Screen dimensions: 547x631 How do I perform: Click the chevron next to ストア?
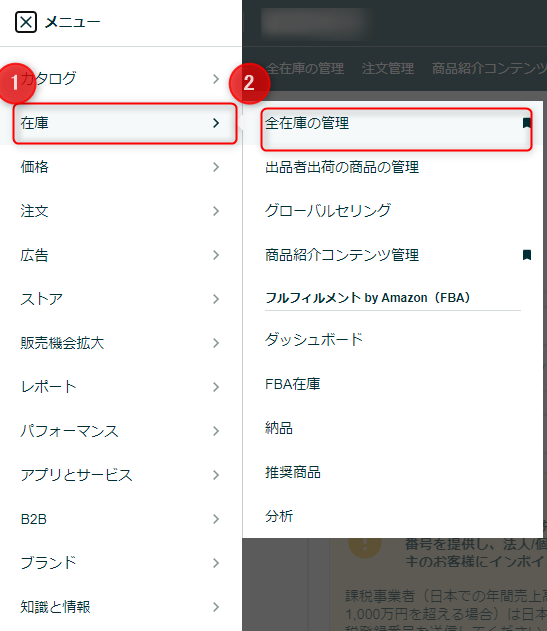216,299
